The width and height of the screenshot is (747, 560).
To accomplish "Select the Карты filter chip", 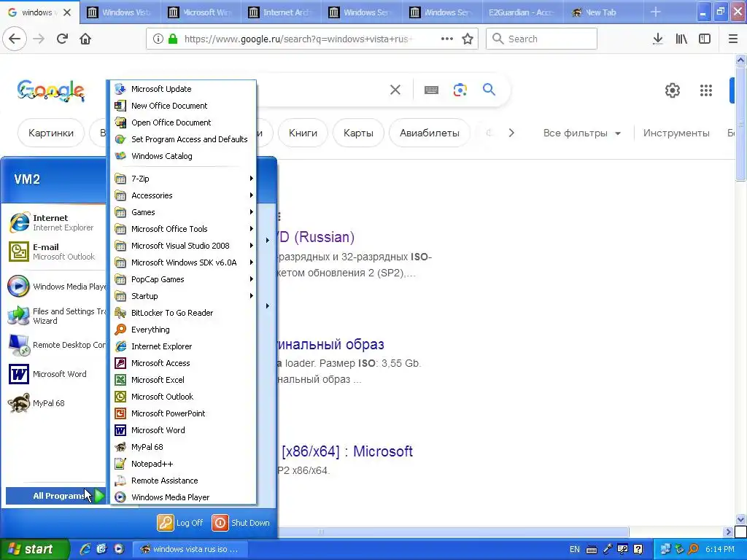I will pyautogui.click(x=358, y=133).
